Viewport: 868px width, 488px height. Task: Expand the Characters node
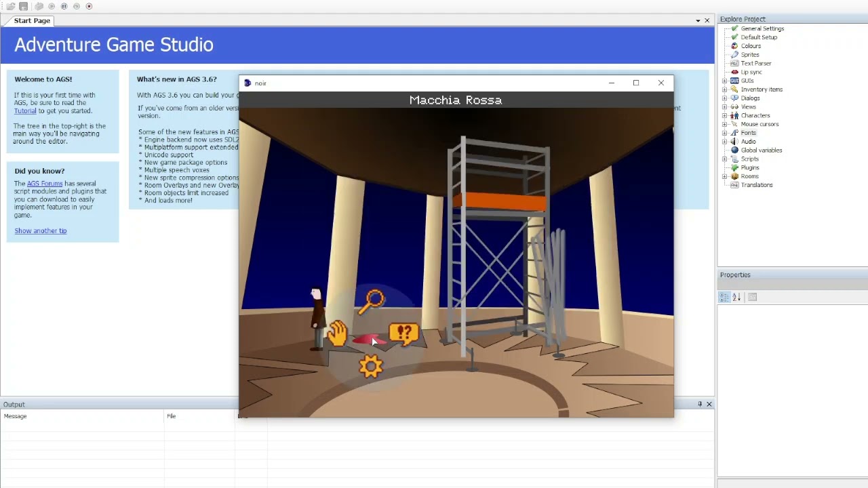[x=724, y=116]
